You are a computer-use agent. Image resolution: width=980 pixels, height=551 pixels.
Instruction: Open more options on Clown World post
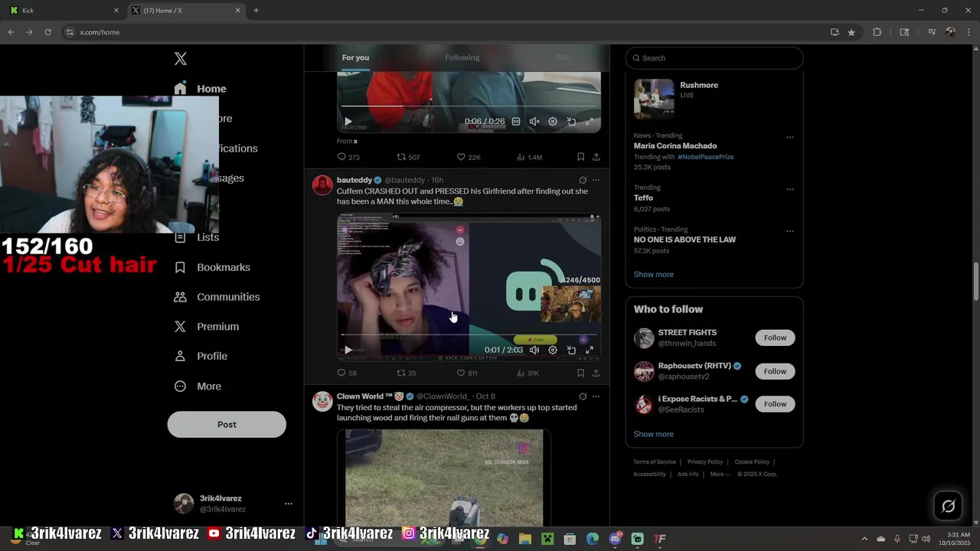(596, 396)
